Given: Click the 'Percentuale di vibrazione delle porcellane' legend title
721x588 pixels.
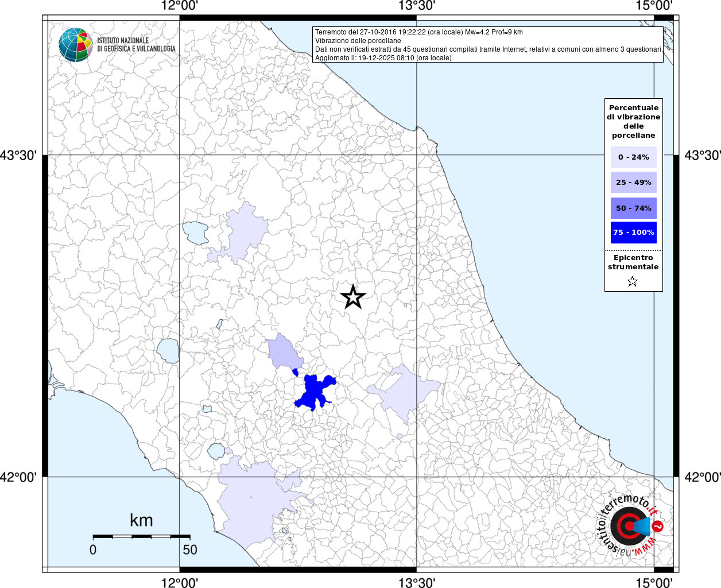Looking at the screenshot, I should pos(634,121).
